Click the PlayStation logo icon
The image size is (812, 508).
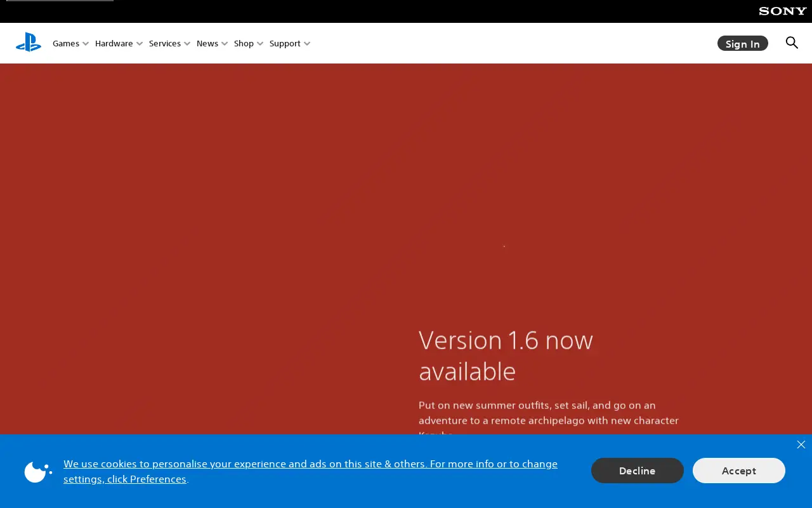[29, 43]
